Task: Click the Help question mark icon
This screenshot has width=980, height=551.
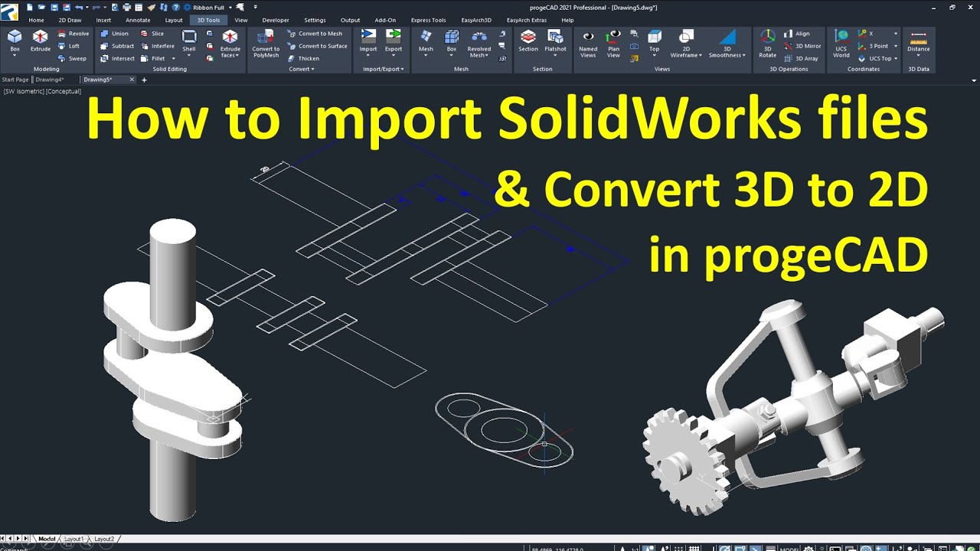Action: 176,7
